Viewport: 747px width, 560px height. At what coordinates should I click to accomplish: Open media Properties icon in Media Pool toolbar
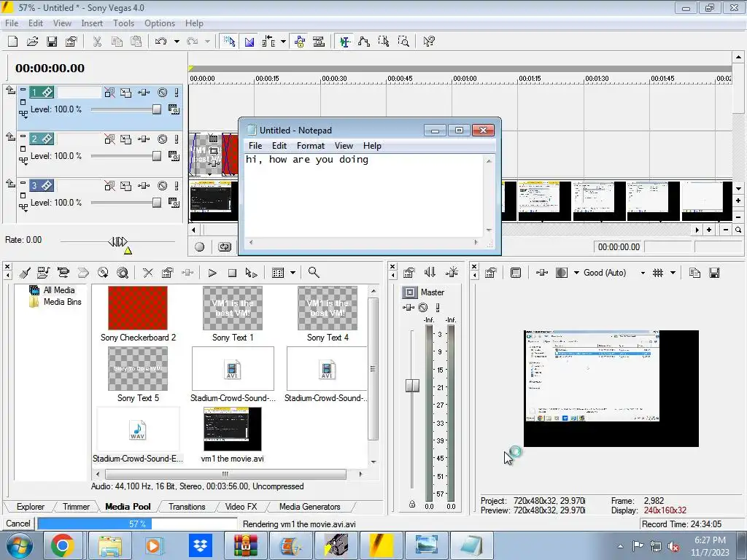[x=167, y=273]
